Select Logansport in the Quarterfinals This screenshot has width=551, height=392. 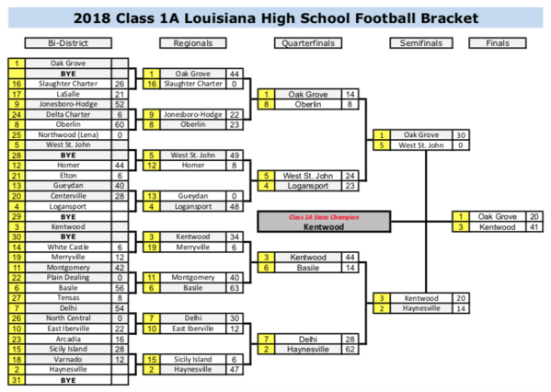tap(308, 186)
